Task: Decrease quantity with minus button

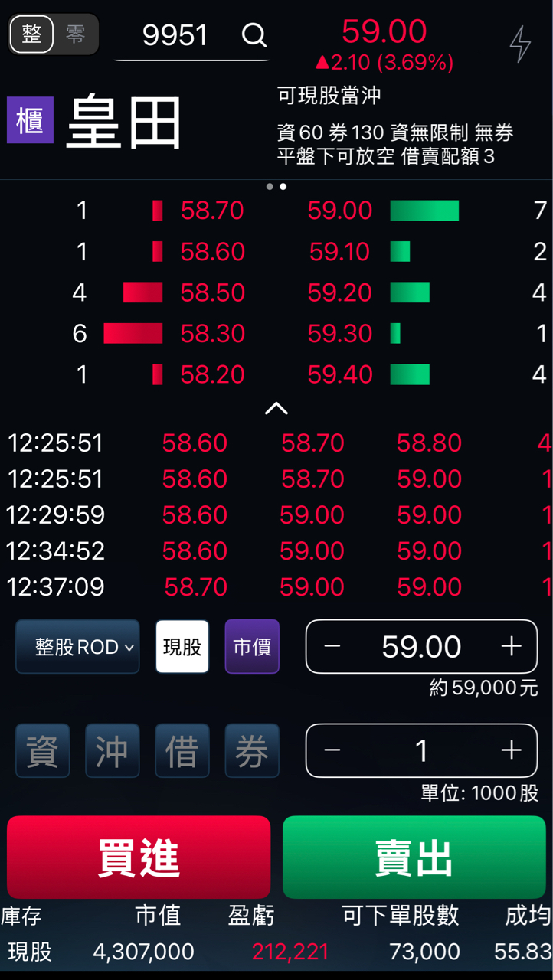Action: tap(332, 751)
